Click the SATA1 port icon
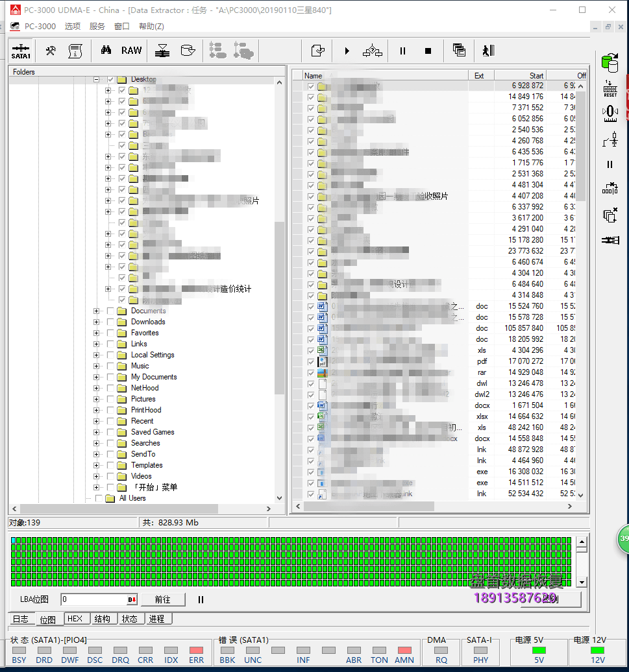 tap(21, 51)
